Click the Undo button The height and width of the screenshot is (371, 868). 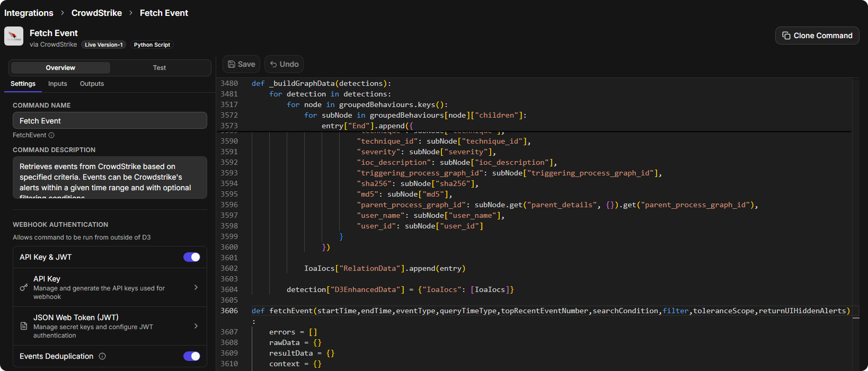(x=284, y=64)
